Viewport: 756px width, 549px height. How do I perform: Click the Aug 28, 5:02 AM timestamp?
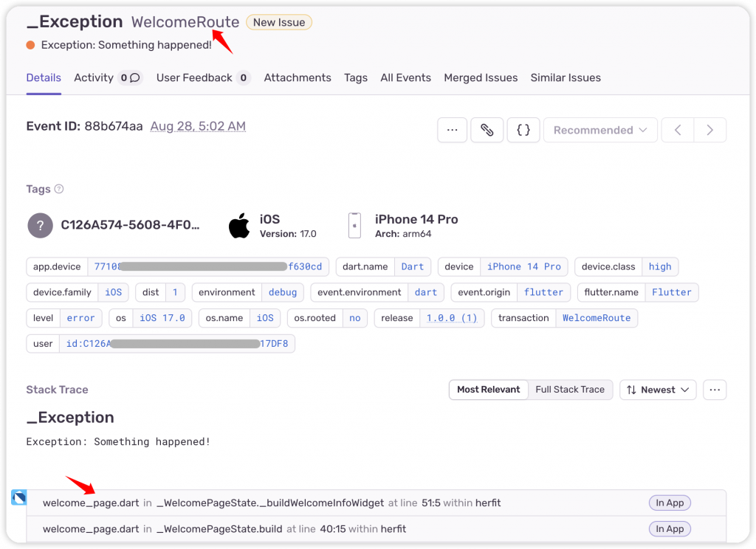pos(198,126)
